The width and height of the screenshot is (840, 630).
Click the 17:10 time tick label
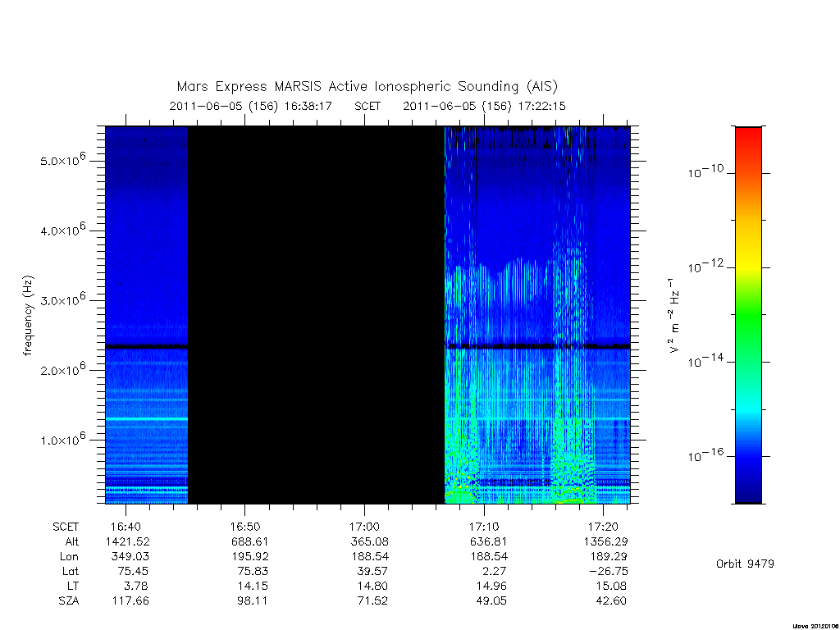pyautogui.click(x=484, y=527)
